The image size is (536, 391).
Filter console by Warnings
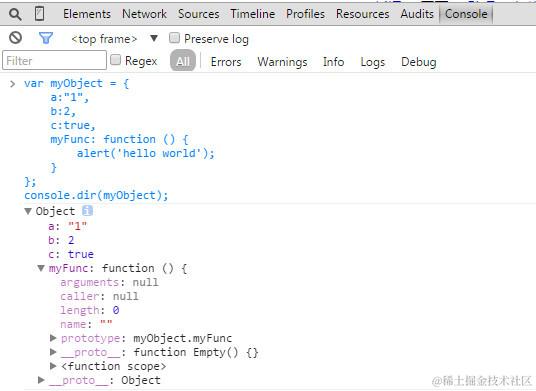282,62
